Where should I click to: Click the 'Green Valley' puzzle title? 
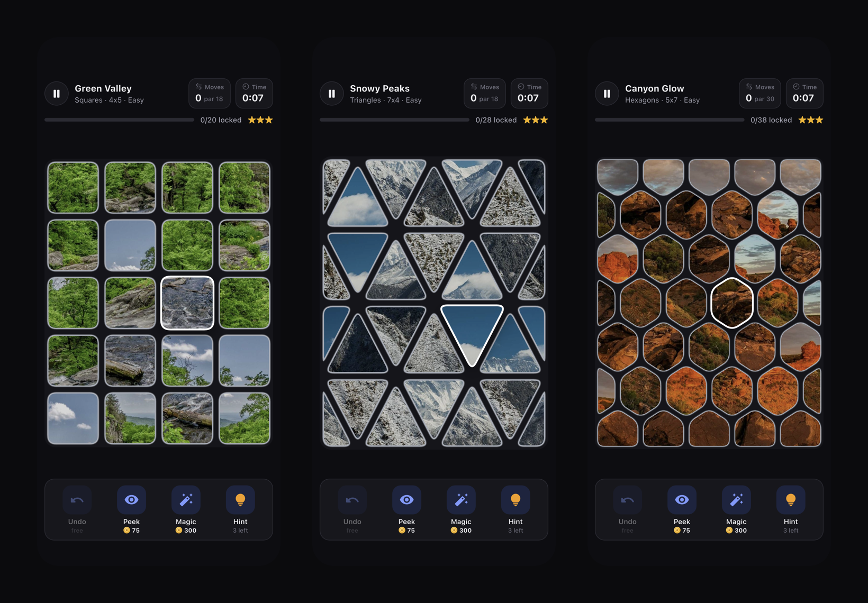pos(103,88)
